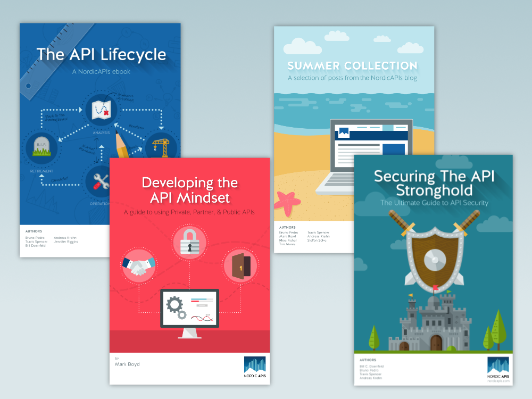This screenshot has height=399, width=532.
Task: Click the wrench and screwdriver Operations icon
Action: 101,181
